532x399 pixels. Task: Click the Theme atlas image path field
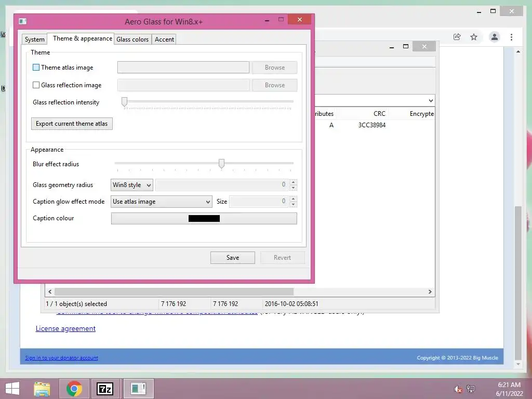click(183, 67)
